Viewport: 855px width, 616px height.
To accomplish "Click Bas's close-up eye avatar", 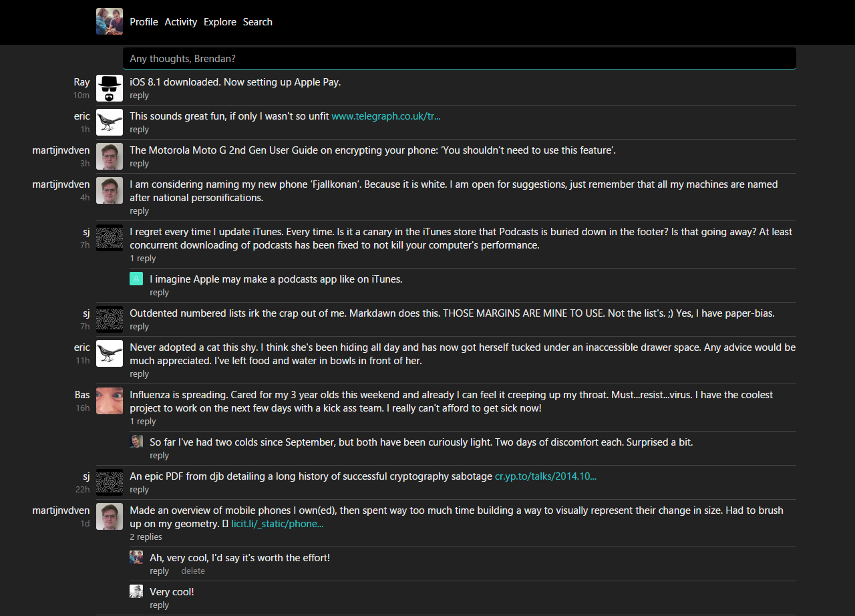I will point(110,401).
